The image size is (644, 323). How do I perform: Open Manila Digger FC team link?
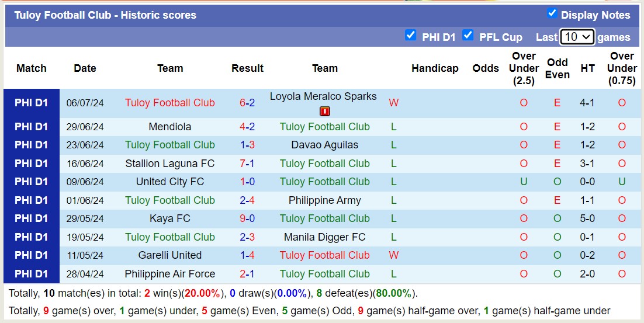pos(325,237)
